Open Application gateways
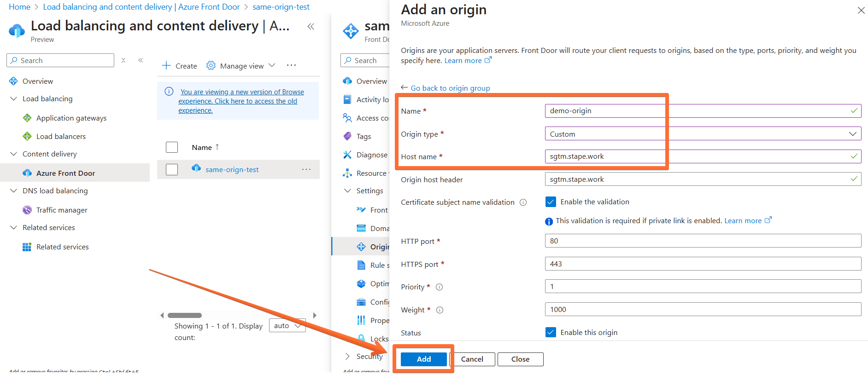 click(x=71, y=118)
